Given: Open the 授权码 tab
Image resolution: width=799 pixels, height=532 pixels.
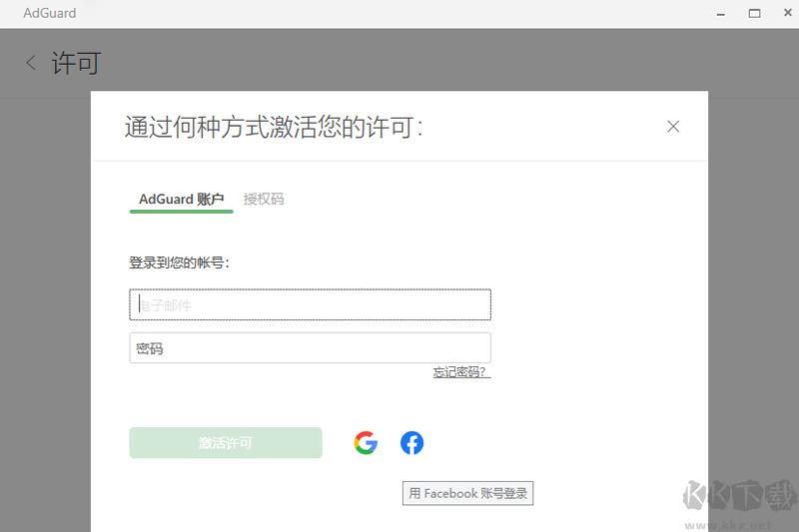Looking at the screenshot, I should click(264, 199).
